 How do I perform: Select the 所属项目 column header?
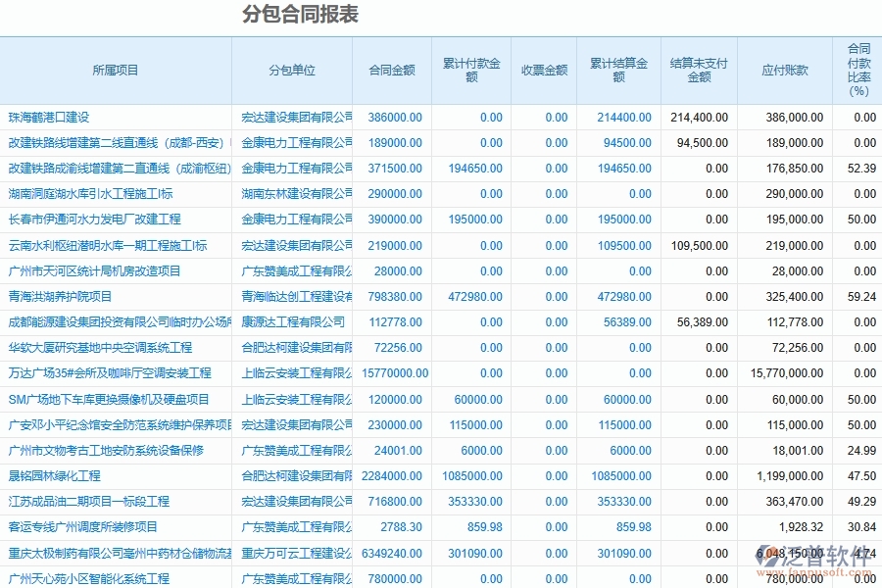(114, 70)
